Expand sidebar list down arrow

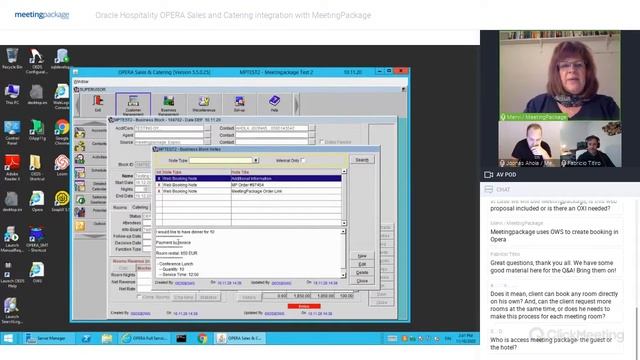(x=91, y=236)
